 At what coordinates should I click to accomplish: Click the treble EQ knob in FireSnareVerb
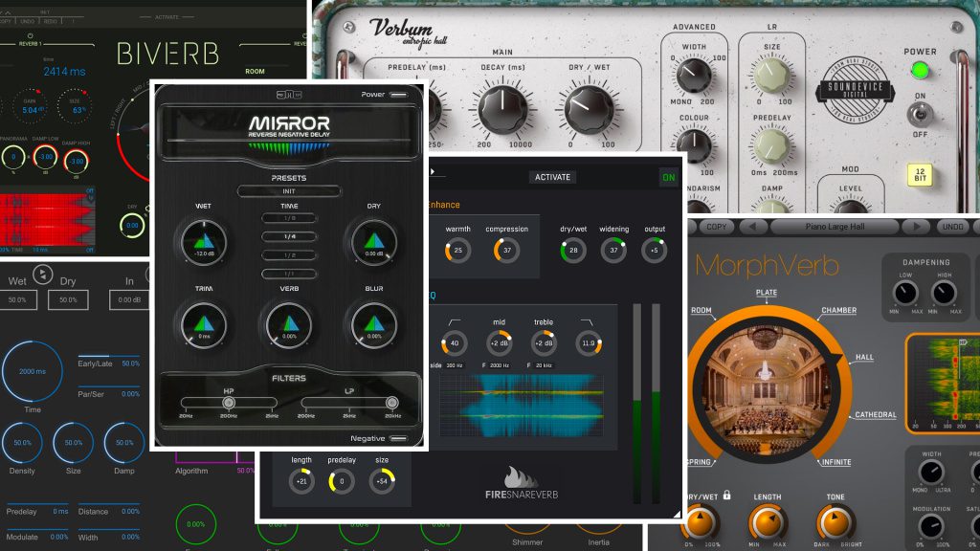pyautogui.click(x=544, y=343)
